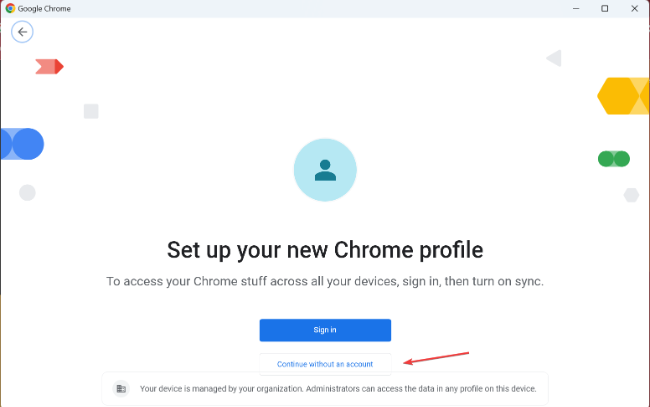This screenshot has height=407, width=650.
Task: Click the profile avatar icon
Action: pos(325,171)
